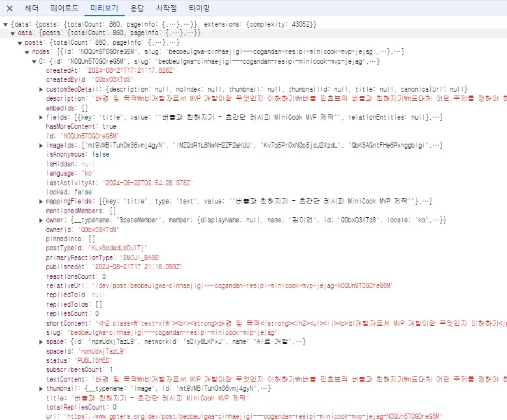Click the mentionedMembers row
The width and height of the screenshot is (507, 420).
tap(81, 211)
